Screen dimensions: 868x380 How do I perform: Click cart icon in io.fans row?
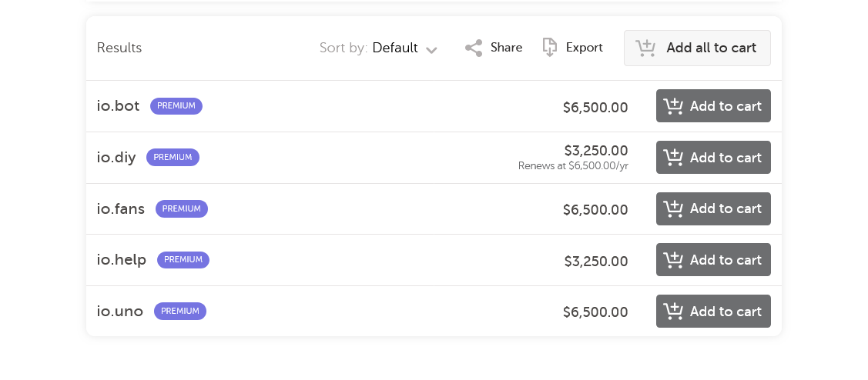[674, 208]
